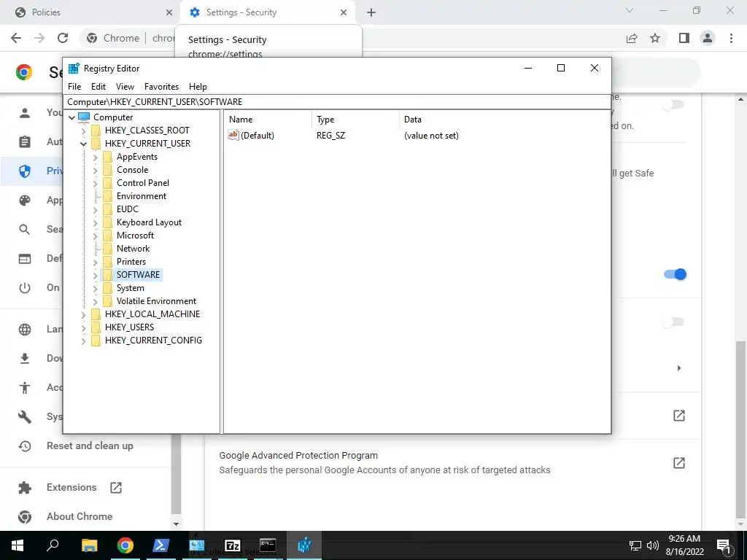The height and width of the screenshot is (560, 747).
Task: Expand the Control Panel key
Action: tap(96, 183)
